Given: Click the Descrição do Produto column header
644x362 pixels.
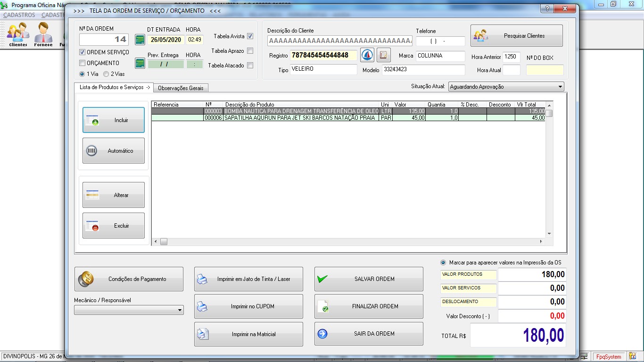Looking at the screenshot, I should pos(301,105).
